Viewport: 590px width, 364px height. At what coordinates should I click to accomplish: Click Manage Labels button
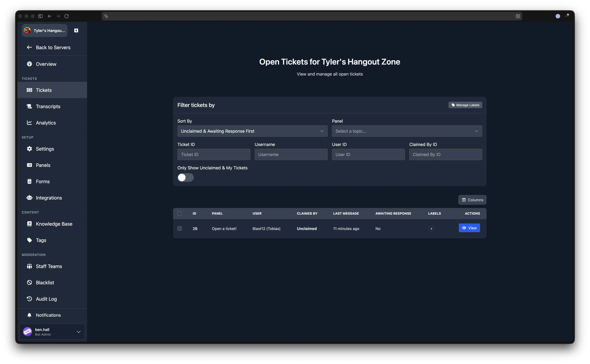coord(465,105)
